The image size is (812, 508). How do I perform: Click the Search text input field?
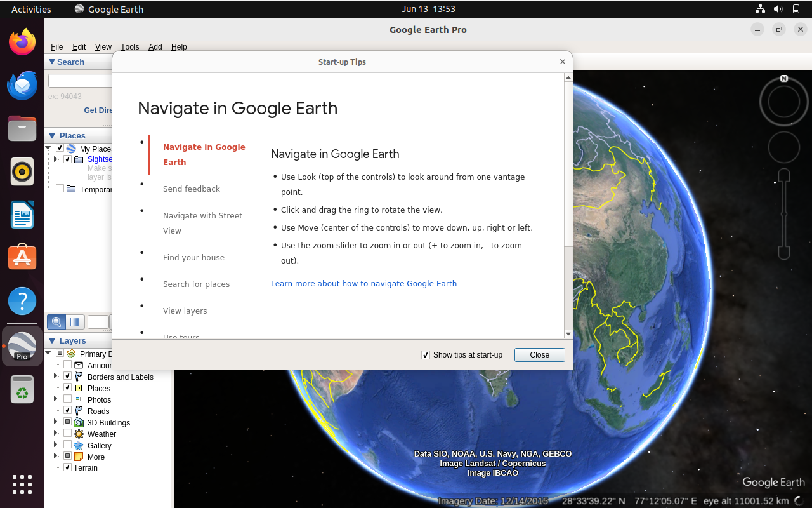click(x=80, y=81)
